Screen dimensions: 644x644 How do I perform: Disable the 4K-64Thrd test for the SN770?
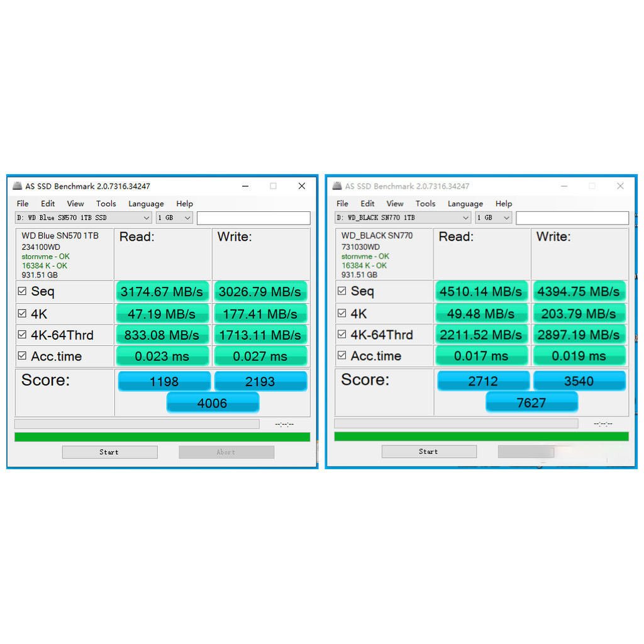341,335
